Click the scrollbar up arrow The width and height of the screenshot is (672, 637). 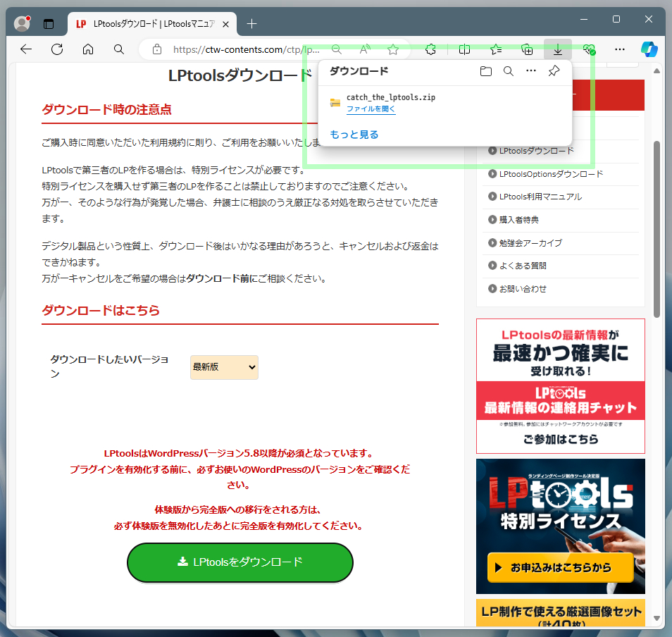[x=657, y=71]
